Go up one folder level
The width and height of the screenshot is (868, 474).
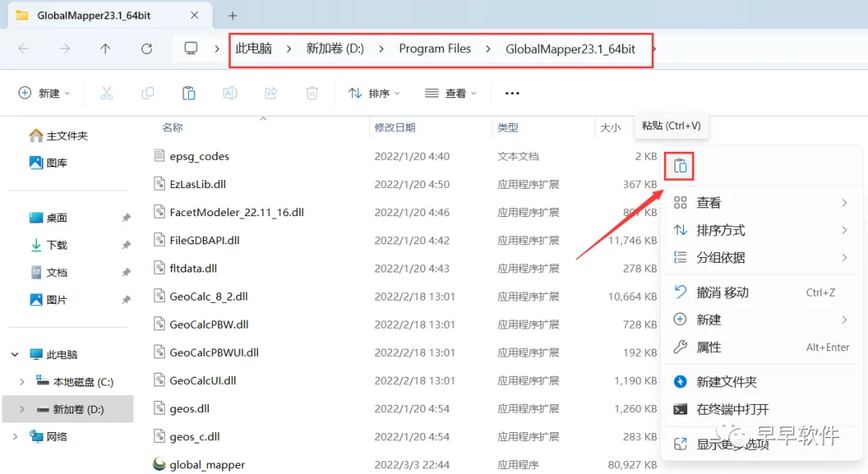tap(105, 49)
